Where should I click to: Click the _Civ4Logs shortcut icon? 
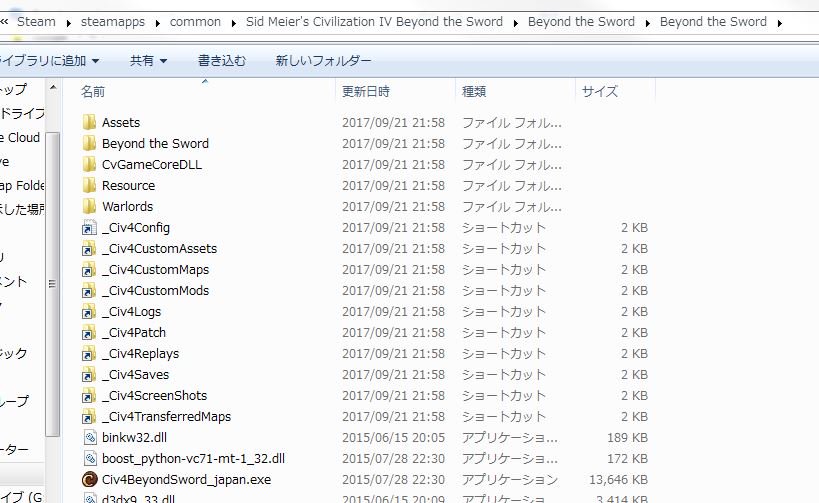coord(89,312)
